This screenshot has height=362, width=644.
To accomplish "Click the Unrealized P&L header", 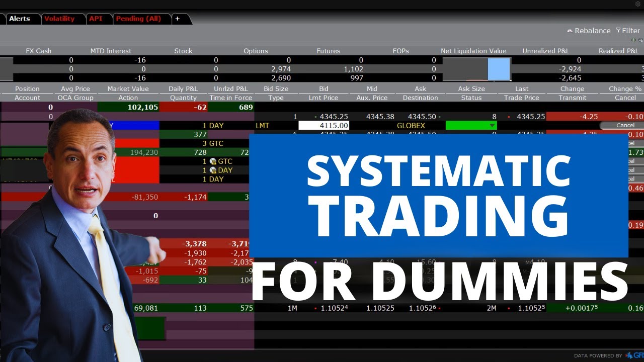I will tap(546, 51).
